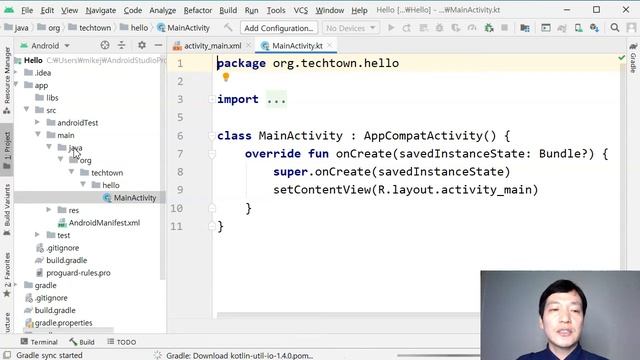The width and height of the screenshot is (640, 360).
Task: Fold the MainActivity class at line 6
Action: pyautogui.click(x=211, y=136)
